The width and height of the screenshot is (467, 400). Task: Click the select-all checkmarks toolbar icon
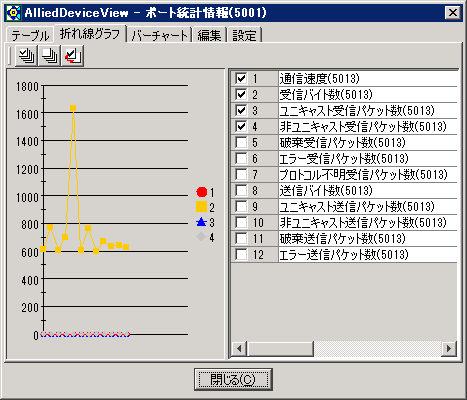click(x=26, y=56)
